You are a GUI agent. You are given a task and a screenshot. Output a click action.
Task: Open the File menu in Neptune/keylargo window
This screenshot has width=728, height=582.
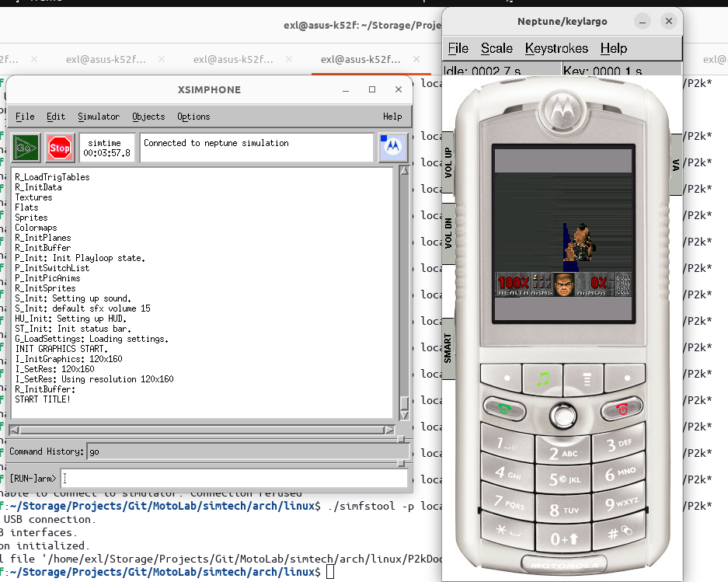[x=458, y=48]
